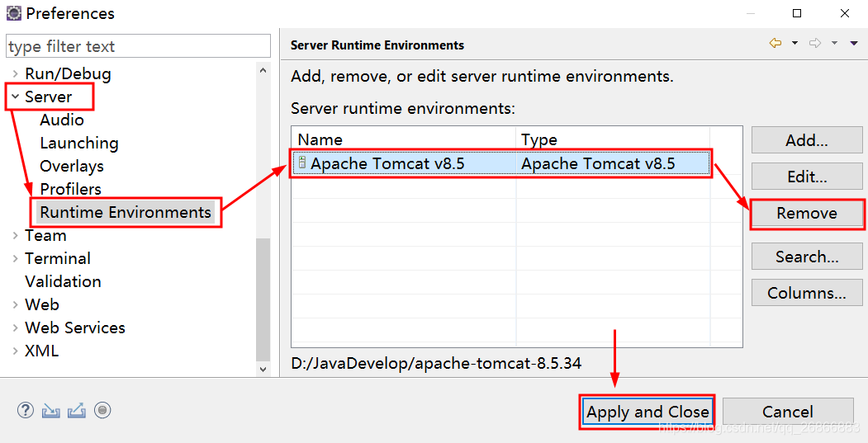
Task: Select the Run/Debug tree item label
Action: click(x=68, y=73)
